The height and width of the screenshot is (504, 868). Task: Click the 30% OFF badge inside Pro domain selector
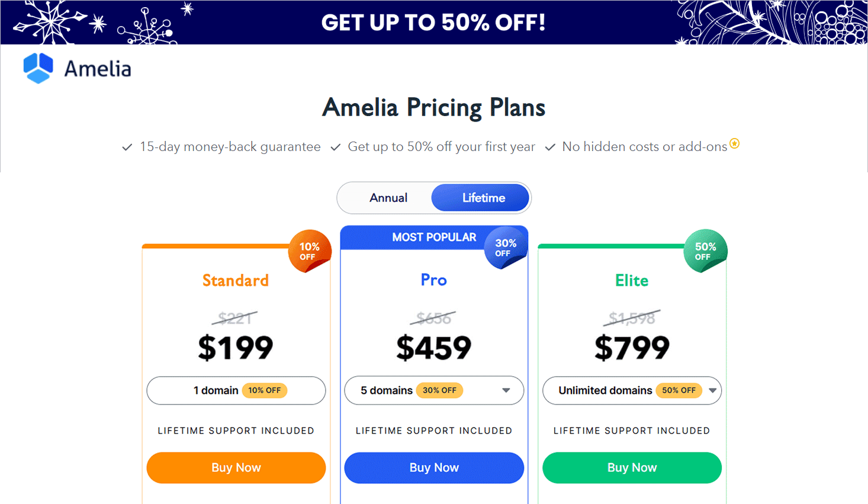click(x=440, y=390)
